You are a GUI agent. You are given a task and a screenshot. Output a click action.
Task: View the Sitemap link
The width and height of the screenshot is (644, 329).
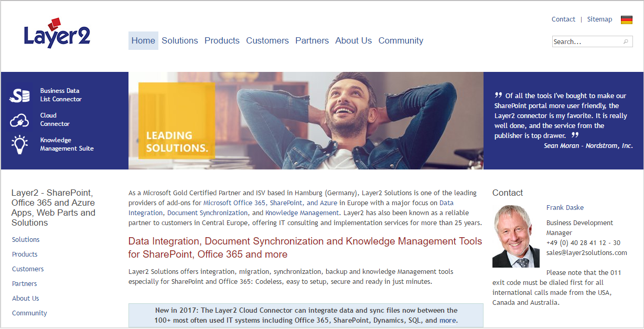click(x=599, y=19)
